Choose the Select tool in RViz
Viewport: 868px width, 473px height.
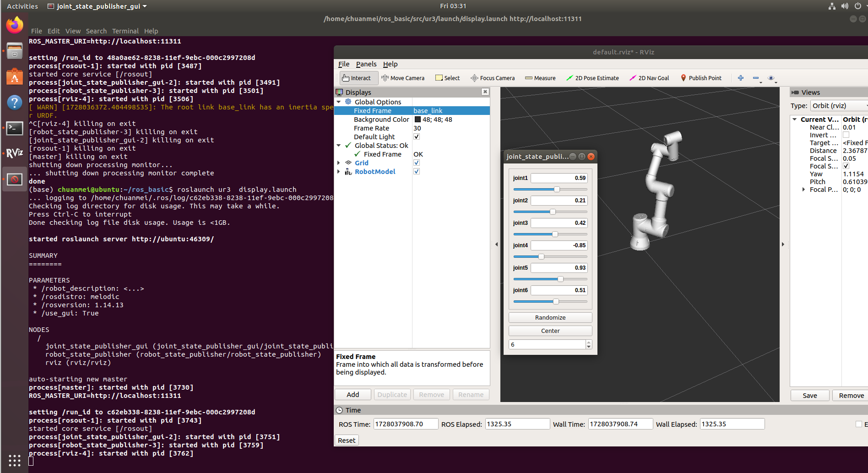pos(447,78)
